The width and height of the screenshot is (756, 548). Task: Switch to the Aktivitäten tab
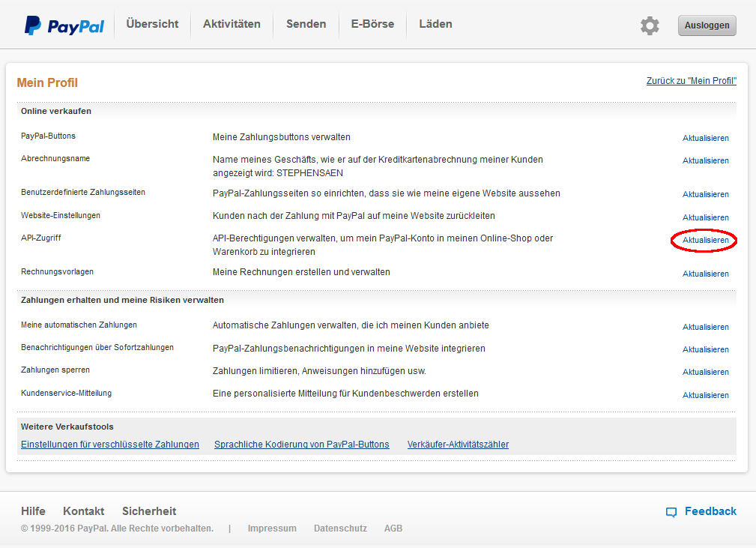pos(232,24)
